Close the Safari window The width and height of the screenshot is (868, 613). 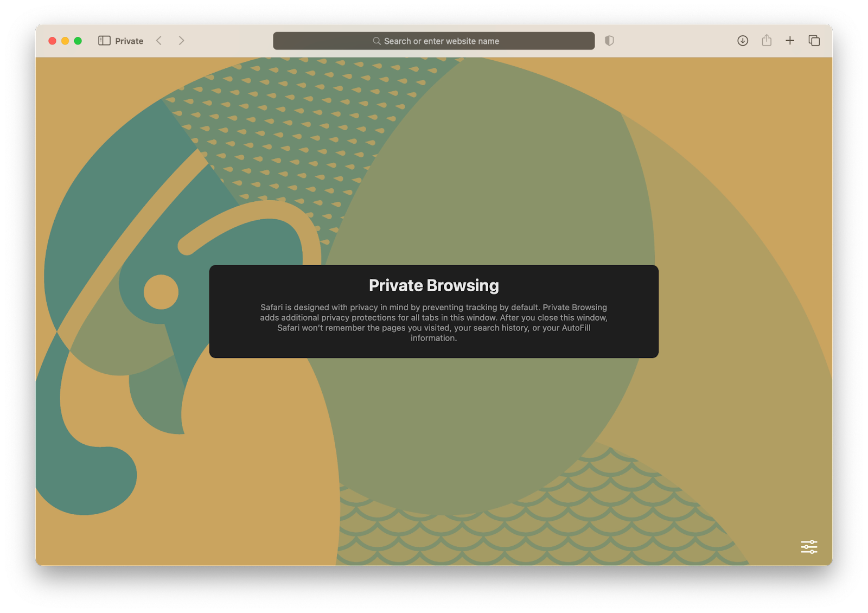tap(52, 41)
